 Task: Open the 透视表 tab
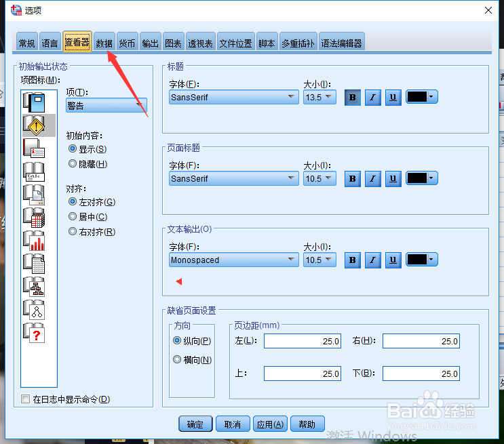(201, 43)
